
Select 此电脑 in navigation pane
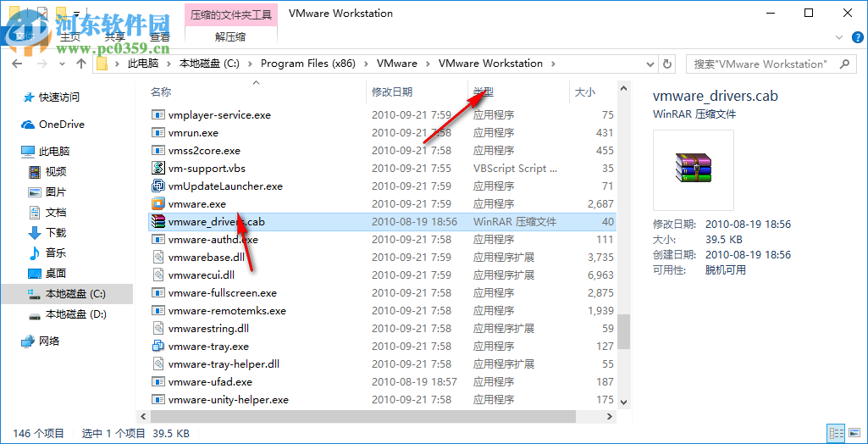(53, 151)
